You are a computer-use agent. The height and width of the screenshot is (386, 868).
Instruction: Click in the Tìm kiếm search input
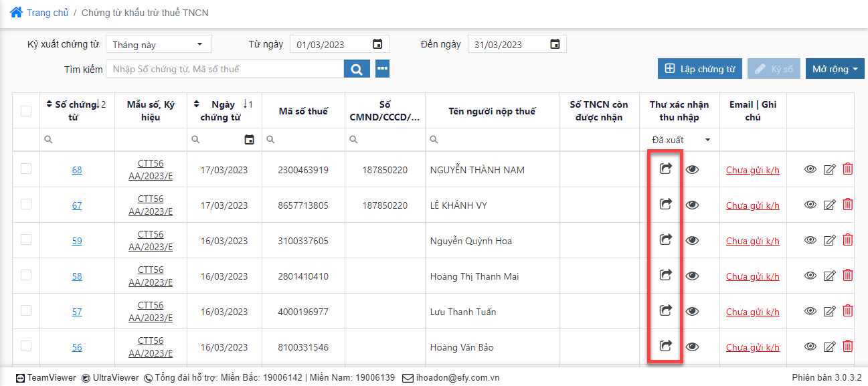coord(226,69)
